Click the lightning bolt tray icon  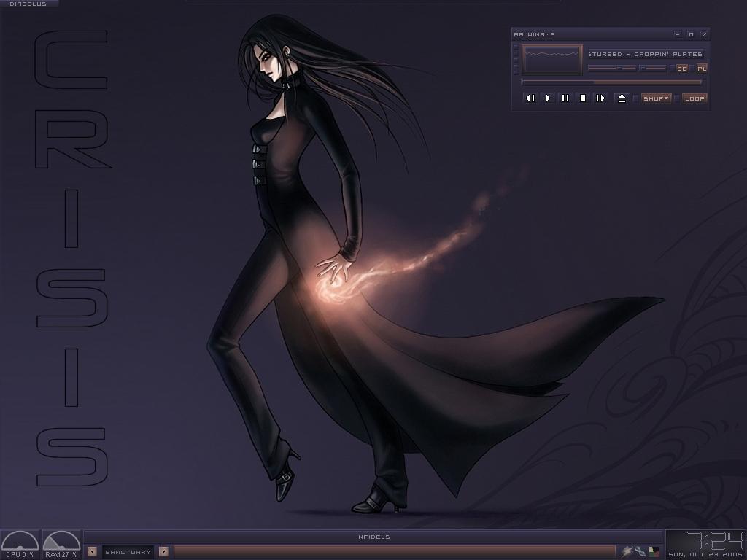coord(627,551)
